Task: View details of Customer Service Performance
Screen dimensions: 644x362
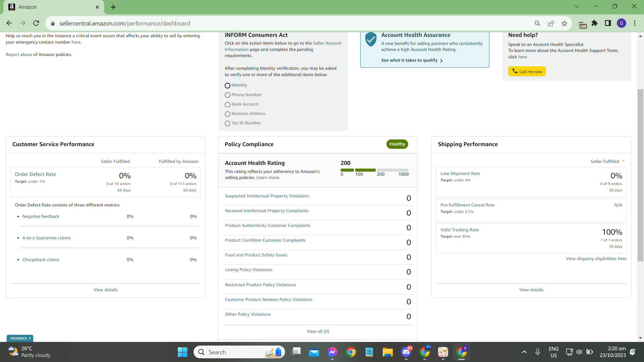Action: click(x=105, y=290)
